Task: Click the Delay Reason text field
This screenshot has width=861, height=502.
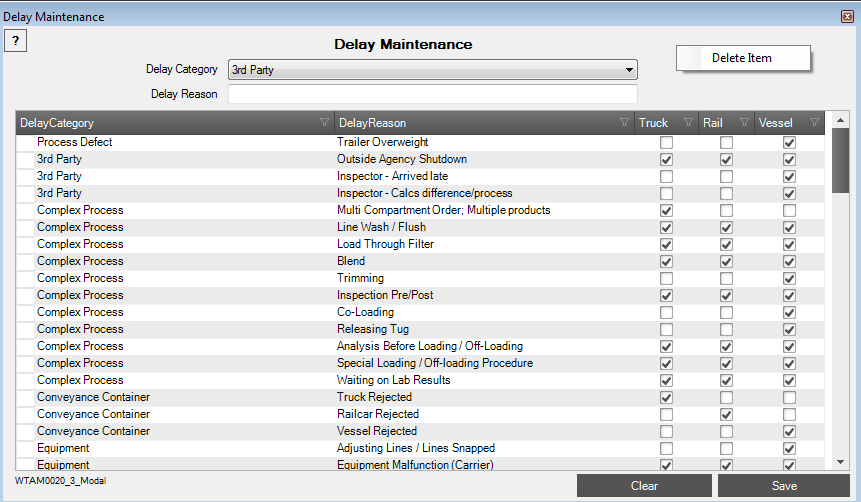Action: tap(432, 95)
